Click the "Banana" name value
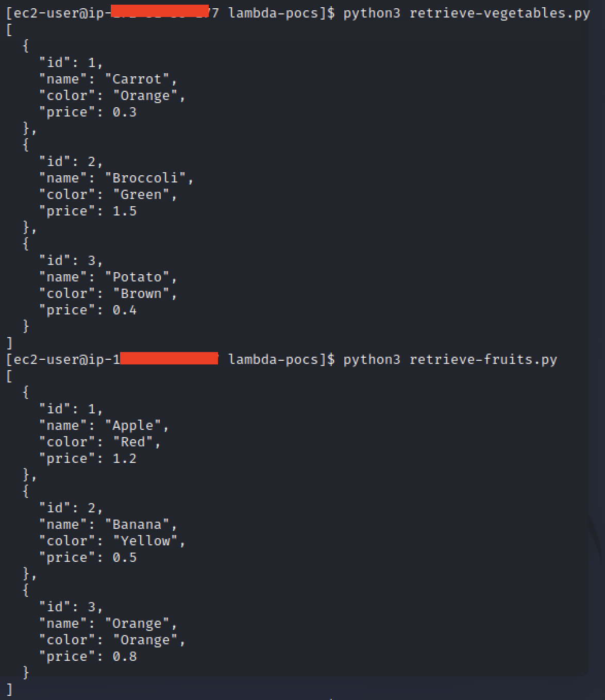Viewport: 605px width, 700px height. pos(137,524)
